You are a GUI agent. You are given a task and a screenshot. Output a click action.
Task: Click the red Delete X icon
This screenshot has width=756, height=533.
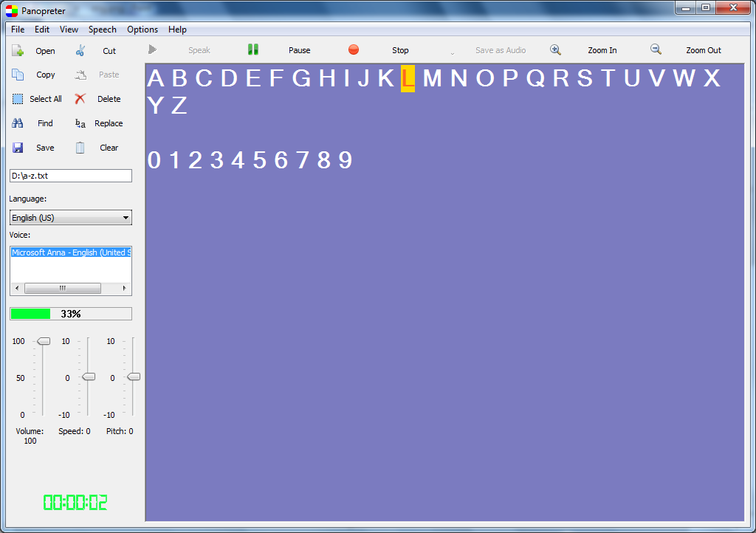pos(80,99)
